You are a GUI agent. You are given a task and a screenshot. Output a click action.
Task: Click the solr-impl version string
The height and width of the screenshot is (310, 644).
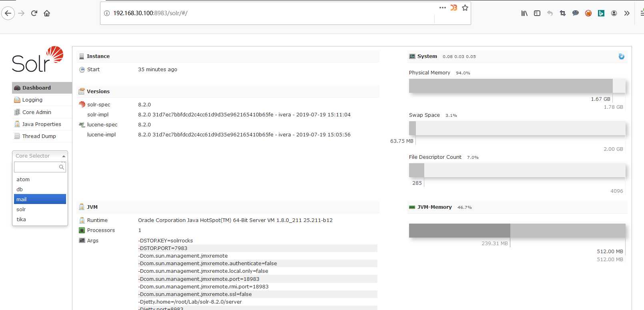click(244, 115)
